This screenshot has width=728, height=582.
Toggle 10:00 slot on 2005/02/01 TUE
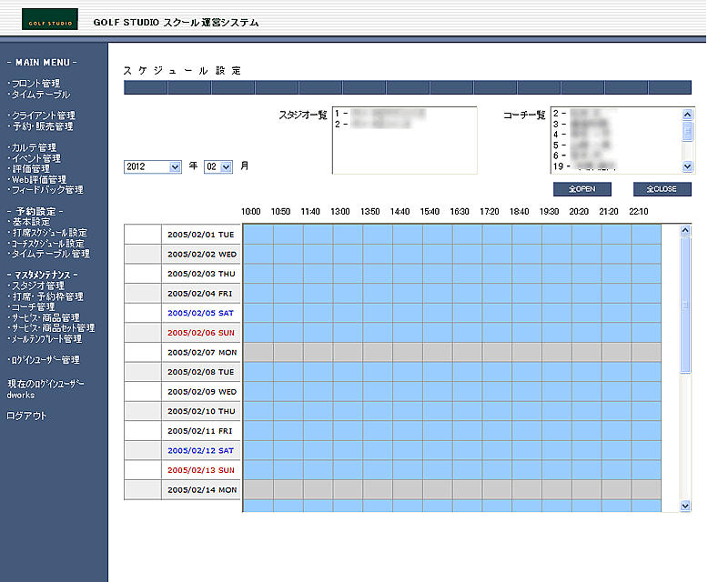[258, 235]
